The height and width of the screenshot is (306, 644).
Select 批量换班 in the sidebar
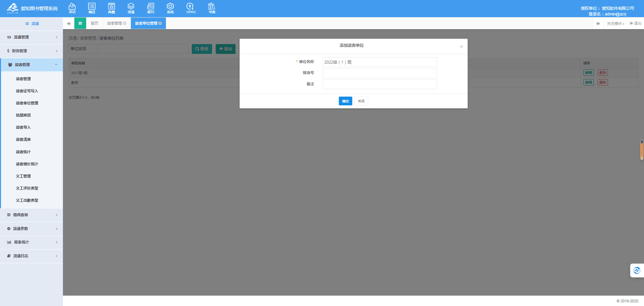pos(23,115)
